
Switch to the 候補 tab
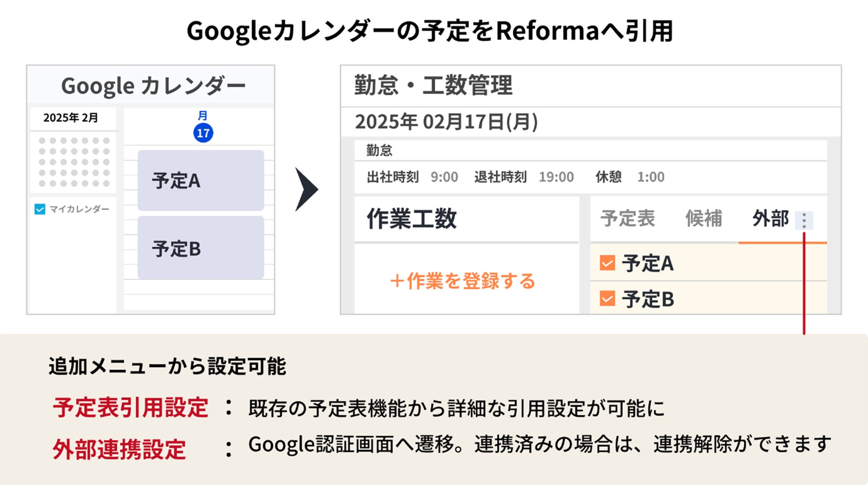[703, 219]
